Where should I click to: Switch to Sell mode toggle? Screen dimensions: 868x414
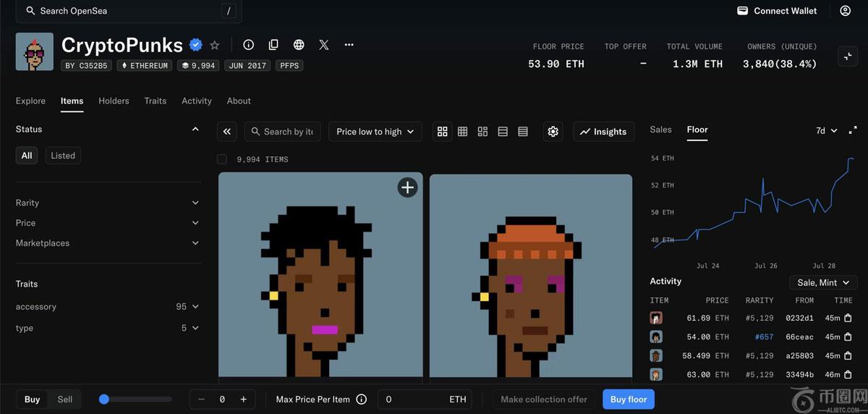pos(65,400)
